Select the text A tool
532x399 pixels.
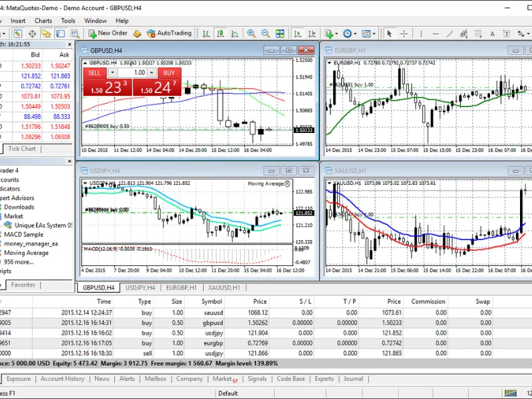(492, 34)
